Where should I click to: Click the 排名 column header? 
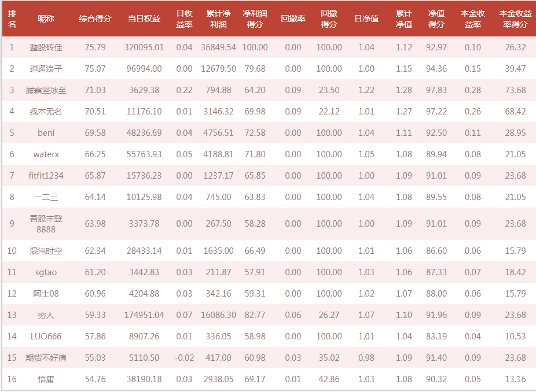tap(12, 19)
